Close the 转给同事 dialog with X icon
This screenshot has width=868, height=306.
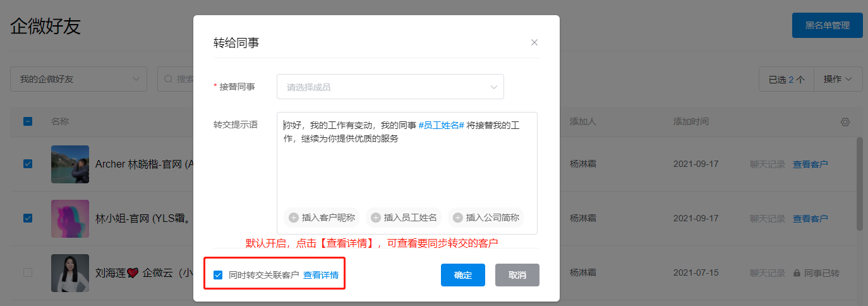click(534, 42)
